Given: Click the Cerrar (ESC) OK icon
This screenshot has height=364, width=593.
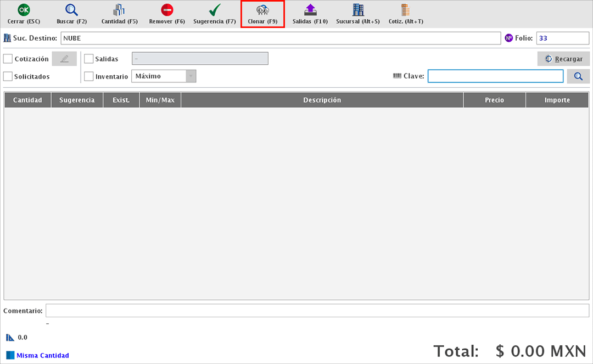Looking at the screenshot, I should (24, 10).
